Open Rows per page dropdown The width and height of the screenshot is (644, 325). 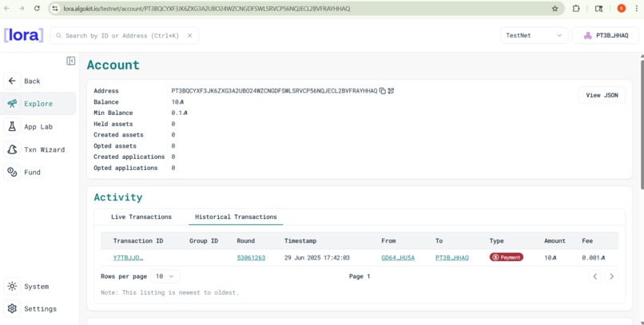click(165, 276)
